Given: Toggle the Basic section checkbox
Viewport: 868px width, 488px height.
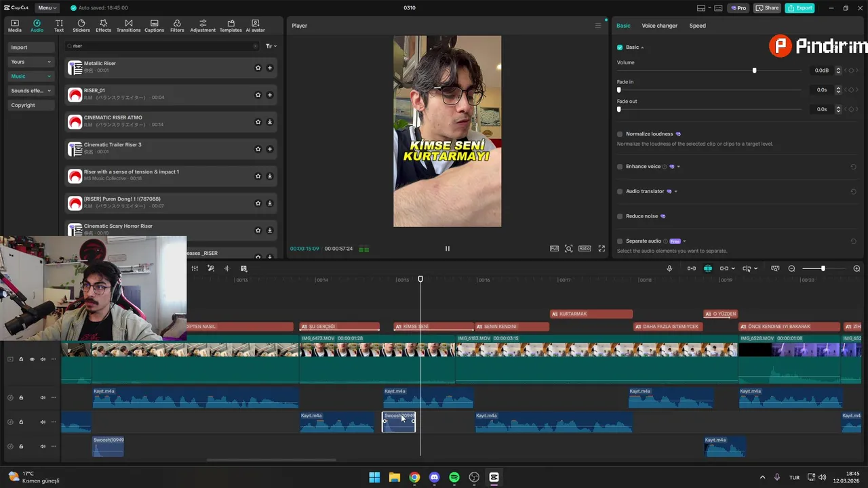Looking at the screenshot, I should (620, 47).
